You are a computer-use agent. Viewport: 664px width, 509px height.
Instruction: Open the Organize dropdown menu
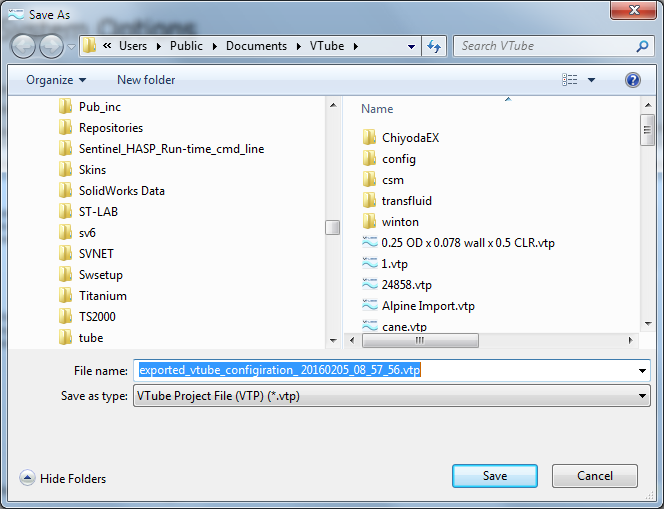click(56, 80)
